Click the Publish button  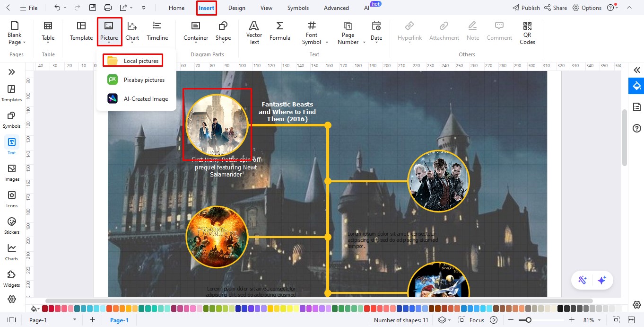click(x=526, y=8)
